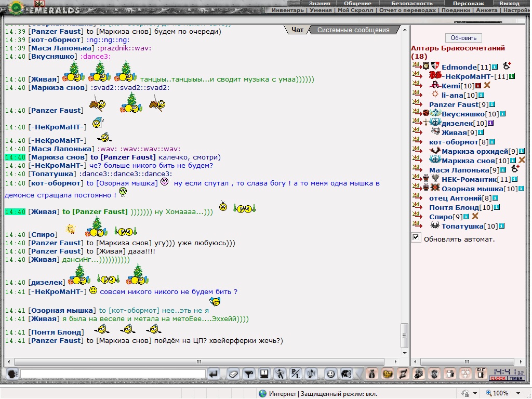This screenshot has height=399, width=532.
Task: Toggle chat sounds with the music note icon
Action: pyautogui.click(x=311, y=374)
